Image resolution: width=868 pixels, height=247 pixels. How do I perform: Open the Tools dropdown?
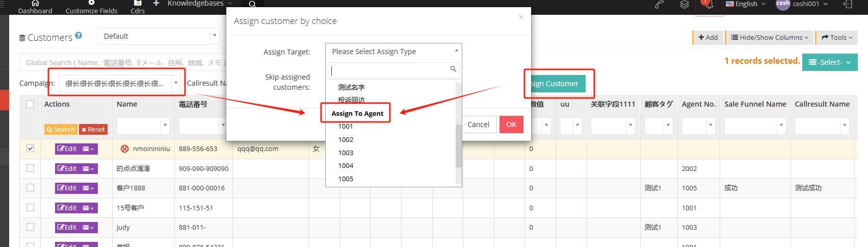(x=837, y=37)
